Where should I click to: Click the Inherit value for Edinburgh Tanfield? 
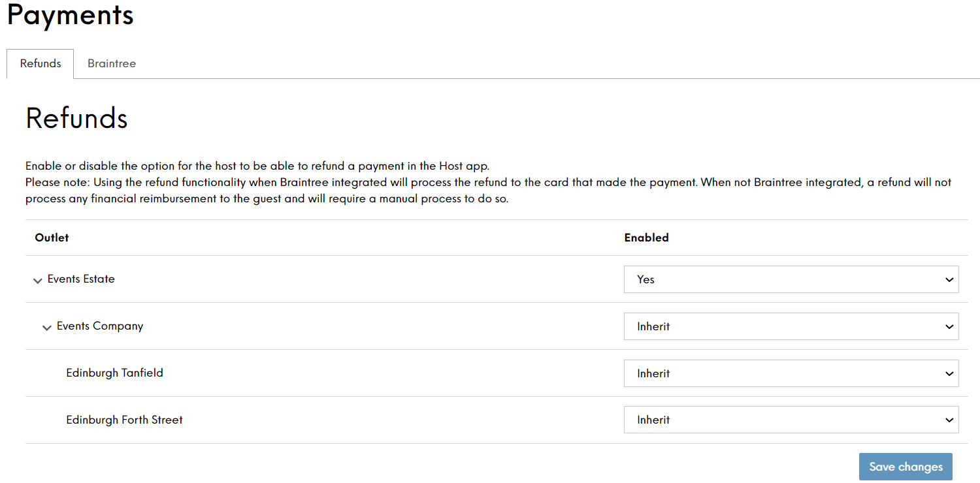click(654, 373)
